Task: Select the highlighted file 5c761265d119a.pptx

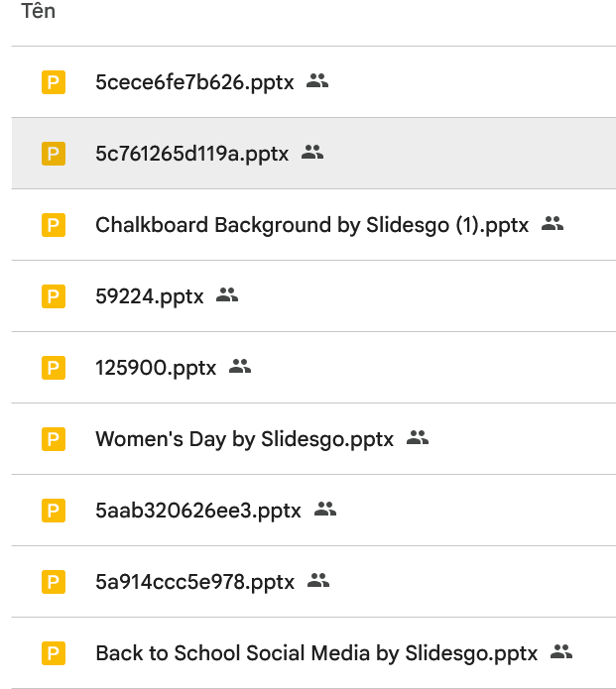Action: tap(191, 154)
